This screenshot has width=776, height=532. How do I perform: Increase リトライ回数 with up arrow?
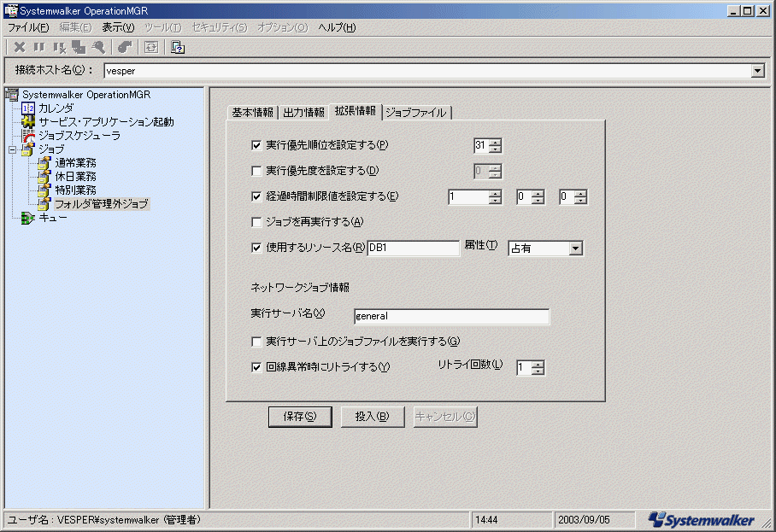click(x=538, y=365)
